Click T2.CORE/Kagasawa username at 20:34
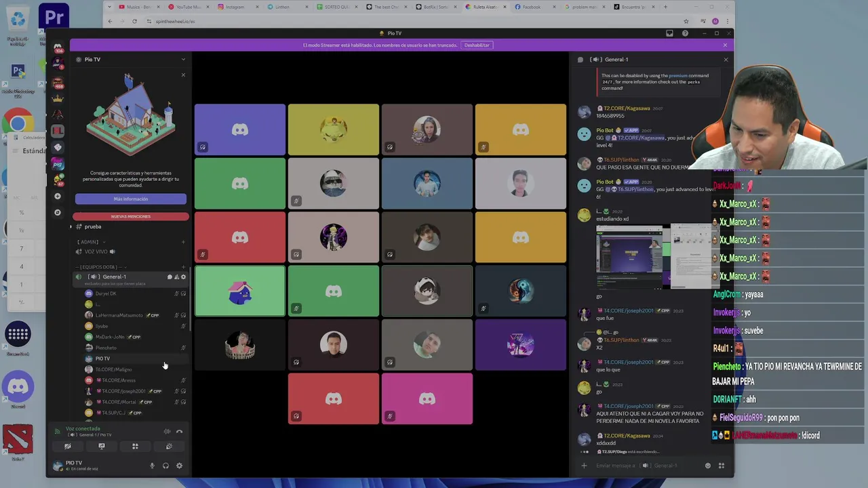This screenshot has width=868, height=488. click(x=627, y=436)
